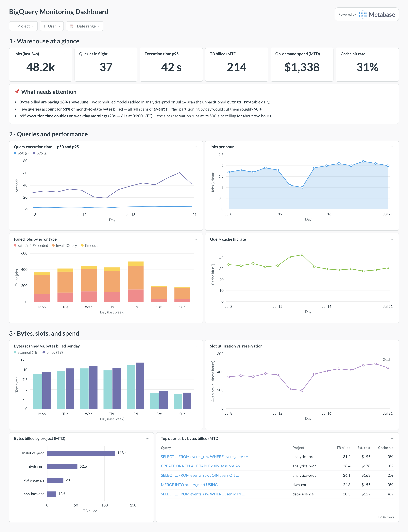
Task: Open the Project filter dropdown
Action: tap(23, 26)
